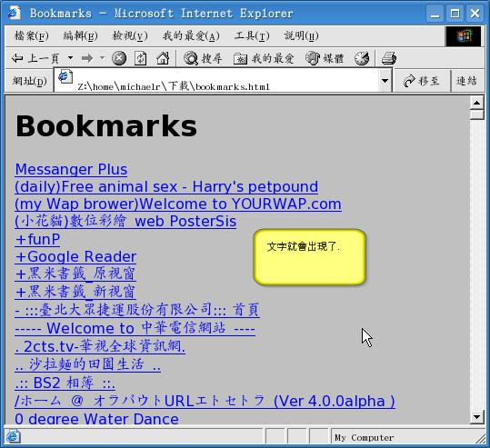This screenshot has height=448, width=490.
Task: Click the Print icon in toolbar
Action: tap(389, 58)
